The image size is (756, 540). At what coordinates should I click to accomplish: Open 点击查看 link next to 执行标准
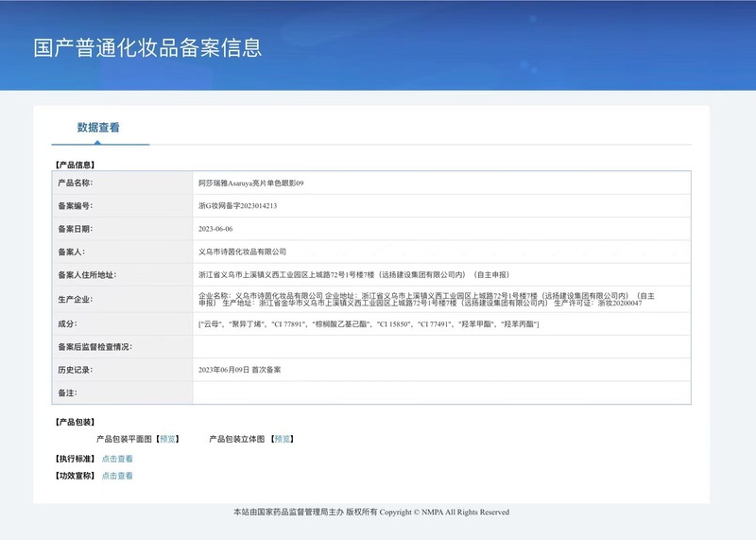click(x=117, y=459)
